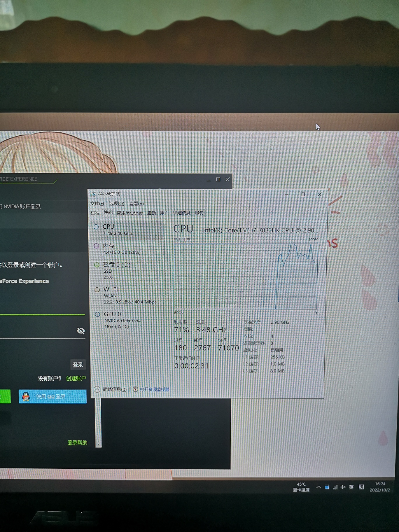Click the 使用 QQ 登录 button
This screenshot has width=399, height=532.
52,397
